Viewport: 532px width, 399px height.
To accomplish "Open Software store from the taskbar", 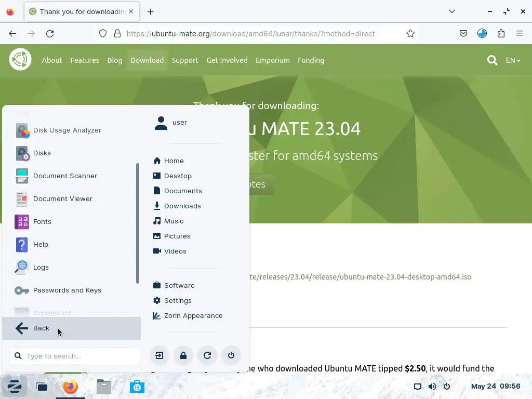I will 137,387.
